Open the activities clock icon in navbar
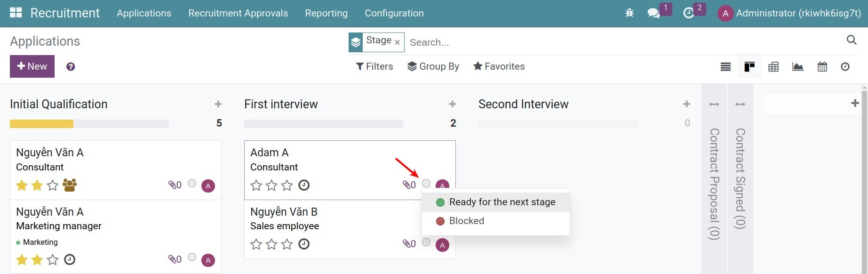The image size is (868, 274). [688, 13]
